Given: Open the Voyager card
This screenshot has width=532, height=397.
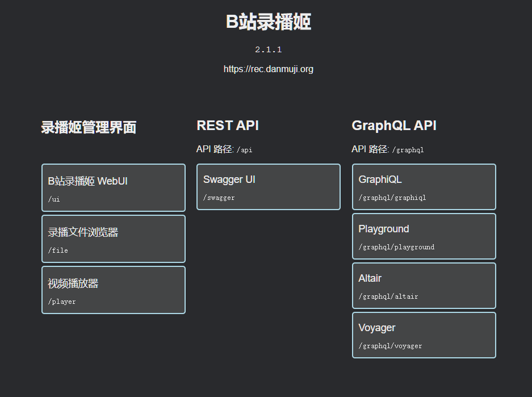Looking at the screenshot, I should pyautogui.click(x=424, y=335).
